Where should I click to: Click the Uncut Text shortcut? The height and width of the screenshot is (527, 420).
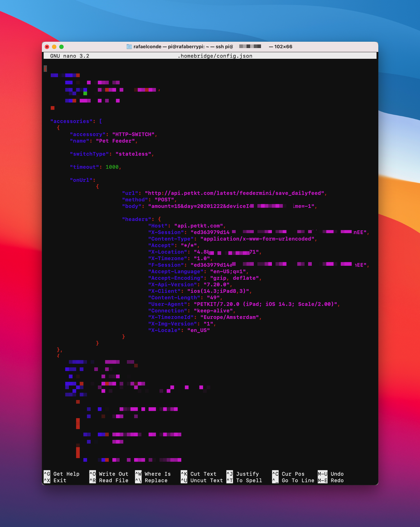click(206, 480)
